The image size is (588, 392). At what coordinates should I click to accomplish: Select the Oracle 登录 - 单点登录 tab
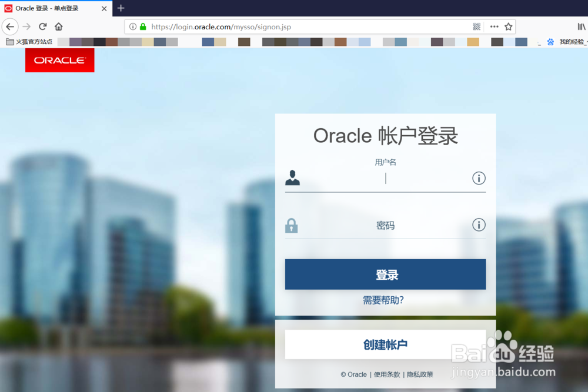[55, 8]
